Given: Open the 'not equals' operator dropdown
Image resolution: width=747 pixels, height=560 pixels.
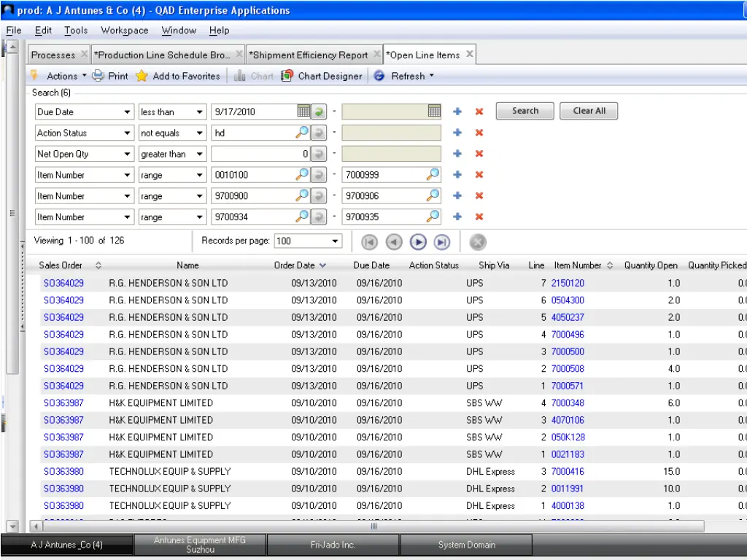Looking at the screenshot, I should (200, 133).
